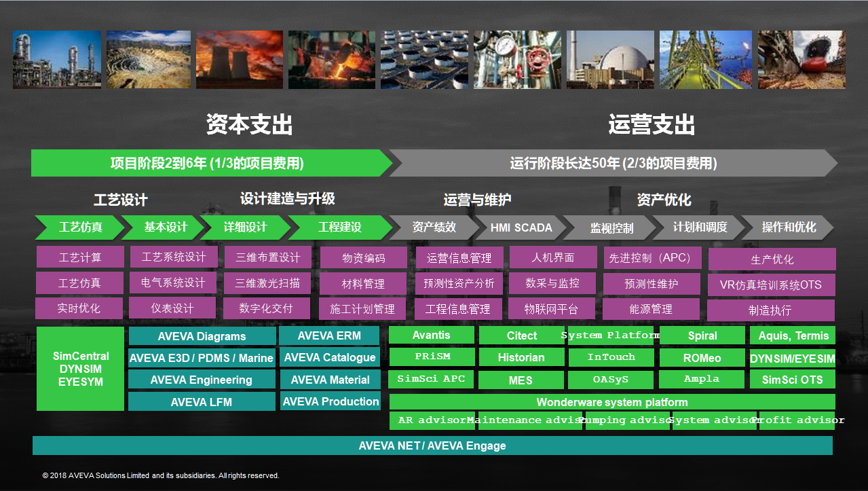Select the 预测性资产分析 purple box

pyautogui.click(x=459, y=283)
